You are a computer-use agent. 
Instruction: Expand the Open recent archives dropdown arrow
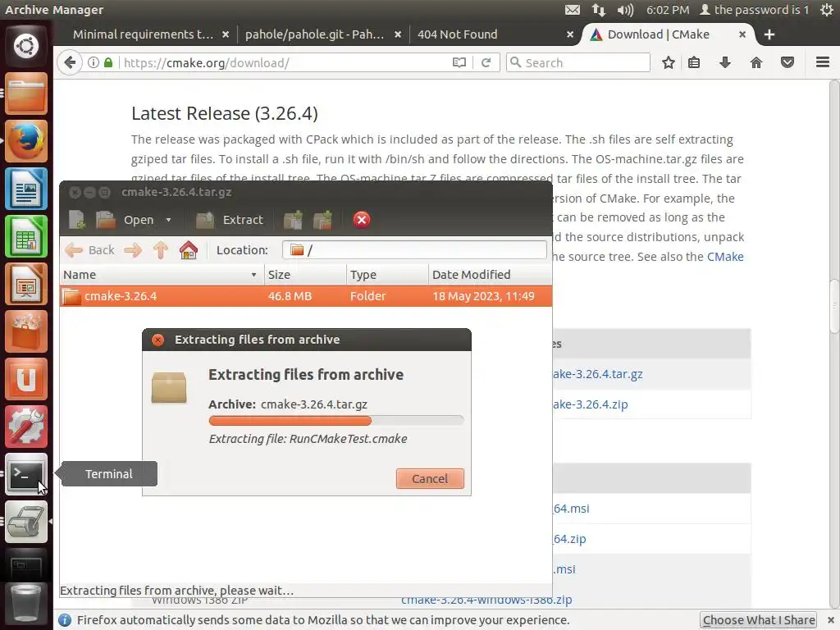[x=169, y=220]
